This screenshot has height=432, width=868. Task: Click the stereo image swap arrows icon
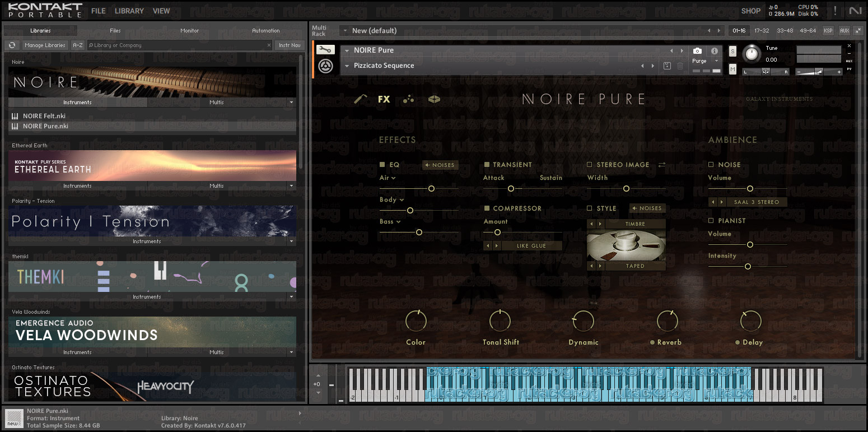662,165
